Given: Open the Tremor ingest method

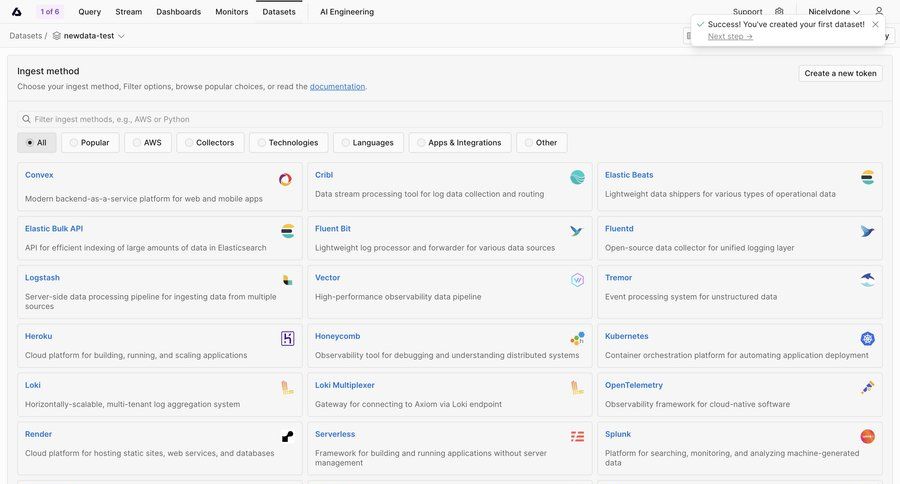Looking at the screenshot, I should (740, 292).
